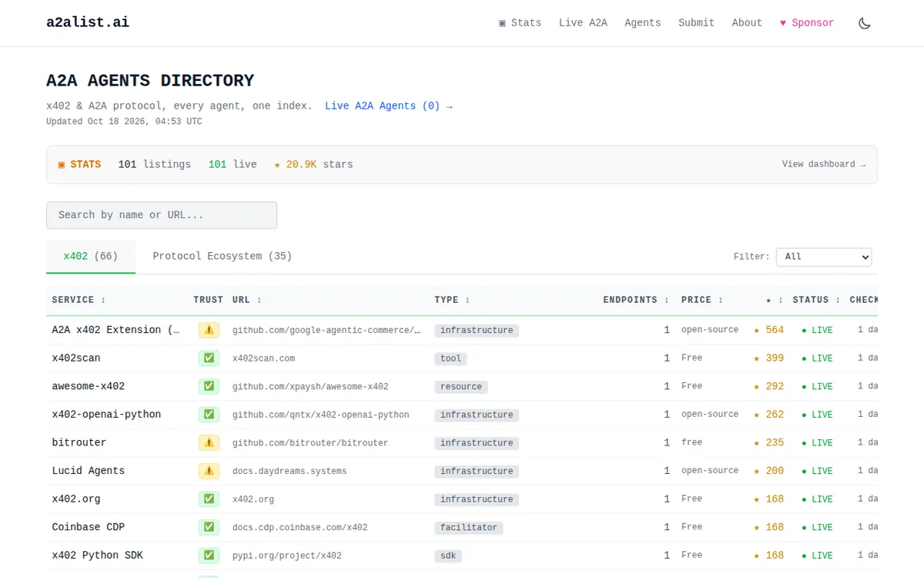Click the warning trust badge for A2A x402 Extension
Screen dimensions: 924x578
[x=209, y=330]
